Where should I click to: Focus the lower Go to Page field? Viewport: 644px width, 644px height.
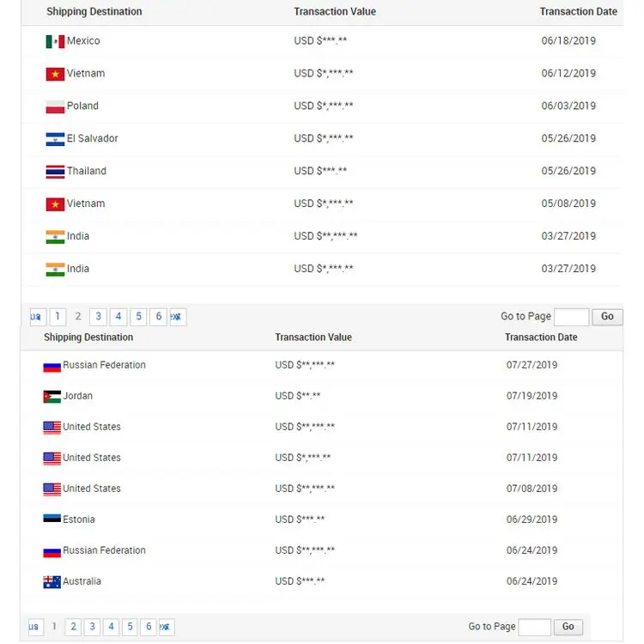coord(534,627)
